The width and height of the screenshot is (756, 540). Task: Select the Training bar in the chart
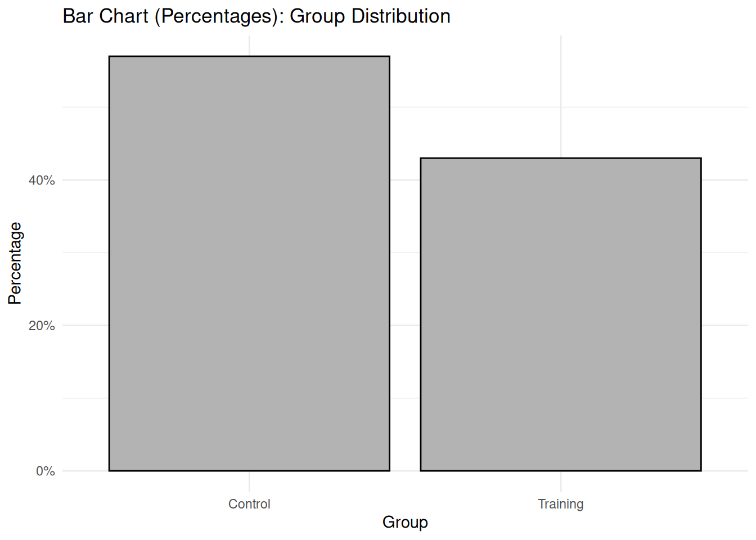[x=560, y=314]
